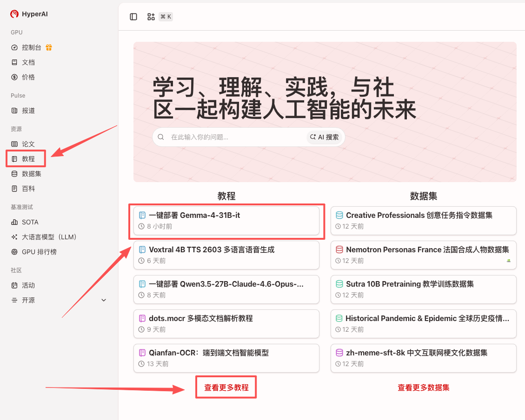The image size is (525, 420).
Task: Toggle the sidebar panel icon
Action: point(133,17)
